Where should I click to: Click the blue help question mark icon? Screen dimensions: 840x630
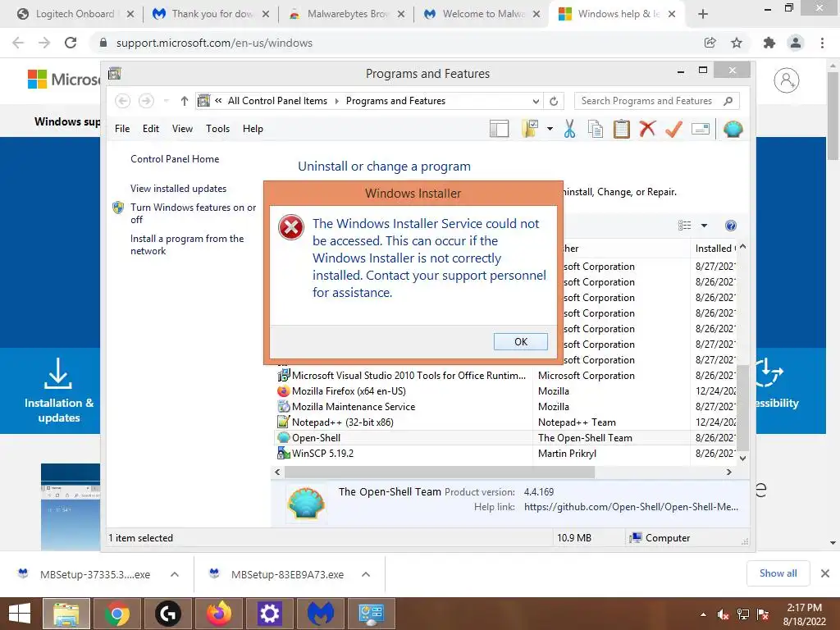[x=730, y=226]
